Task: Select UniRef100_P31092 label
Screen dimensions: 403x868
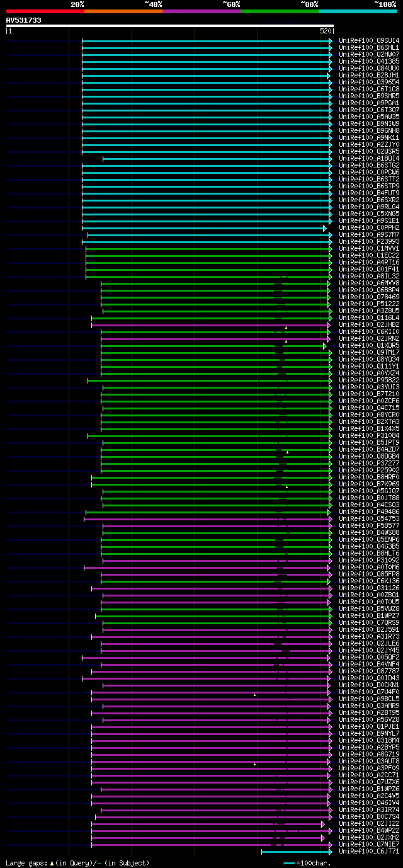Action: click(x=369, y=560)
